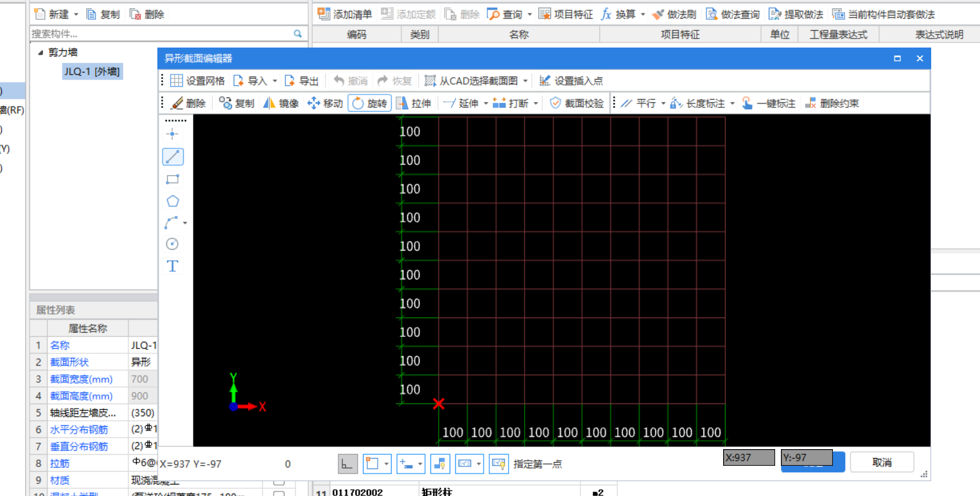
Task: Toggle the line drawing tool
Action: [x=173, y=157]
